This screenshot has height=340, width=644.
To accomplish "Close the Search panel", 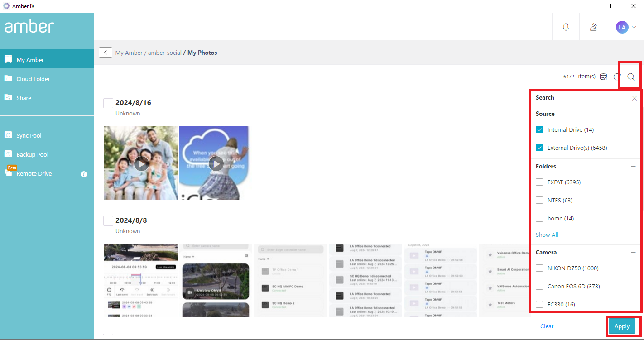I will coord(634,98).
